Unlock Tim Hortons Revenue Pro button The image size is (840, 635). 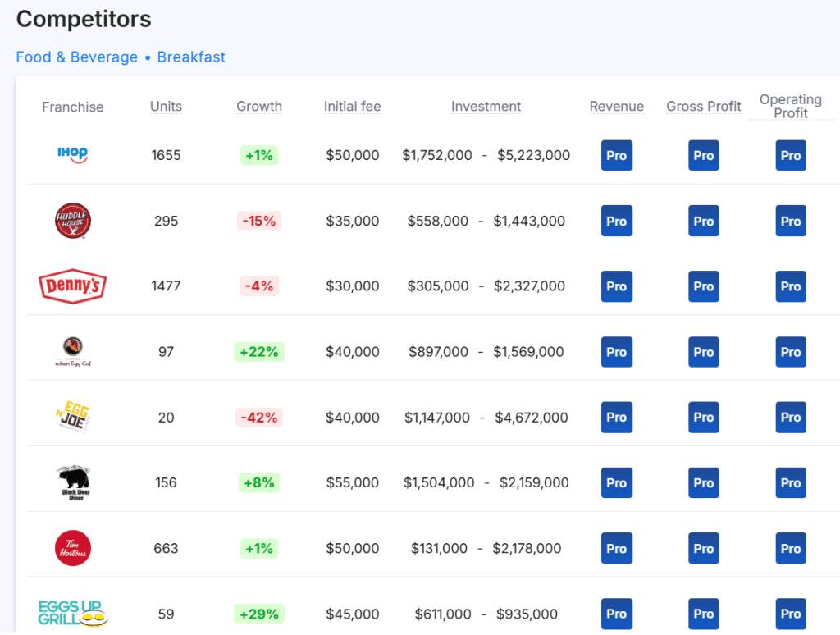coord(617,548)
